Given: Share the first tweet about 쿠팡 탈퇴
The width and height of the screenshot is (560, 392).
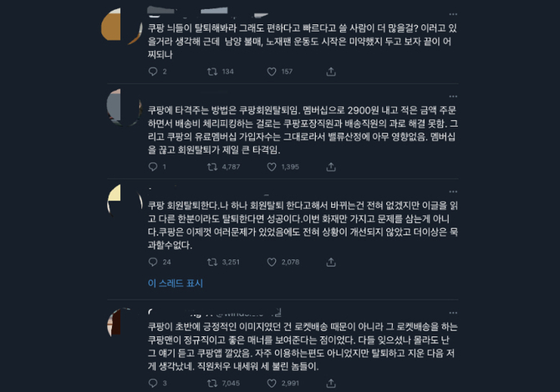Looking at the screenshot, I should click(x=331, y=72).
